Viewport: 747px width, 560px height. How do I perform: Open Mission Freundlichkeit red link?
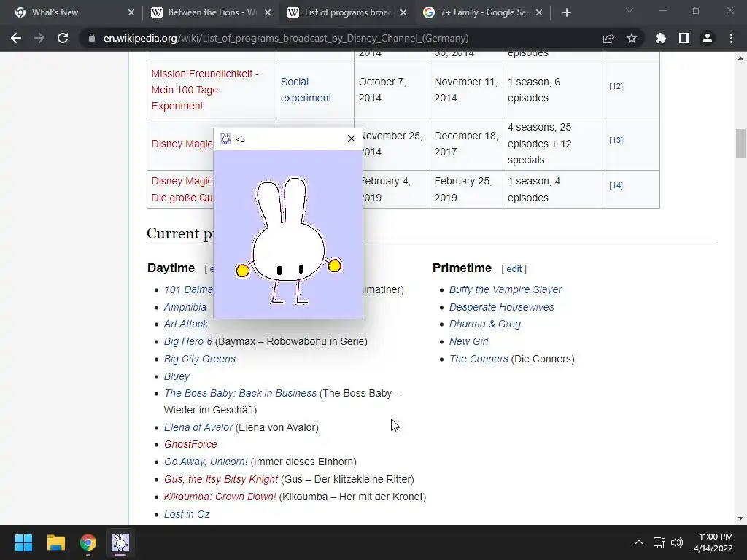205,90
